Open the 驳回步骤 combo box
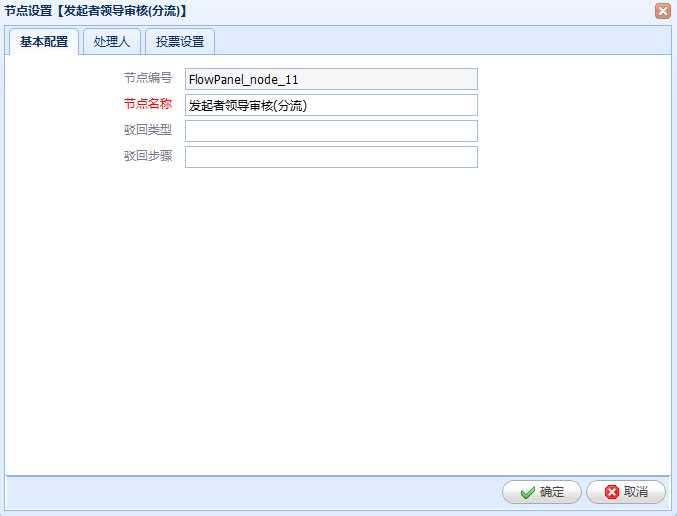 331,157
